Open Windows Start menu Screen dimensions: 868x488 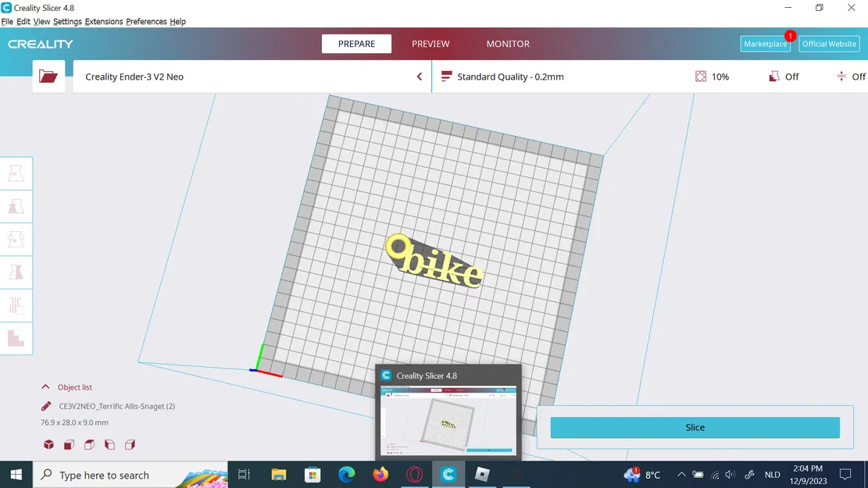click(x=16, y=475)
